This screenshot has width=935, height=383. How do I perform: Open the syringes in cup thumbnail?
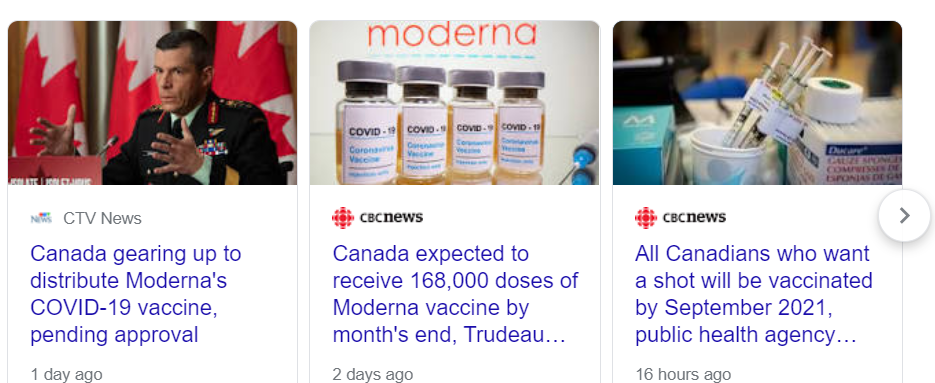click(x=757, y=103)
